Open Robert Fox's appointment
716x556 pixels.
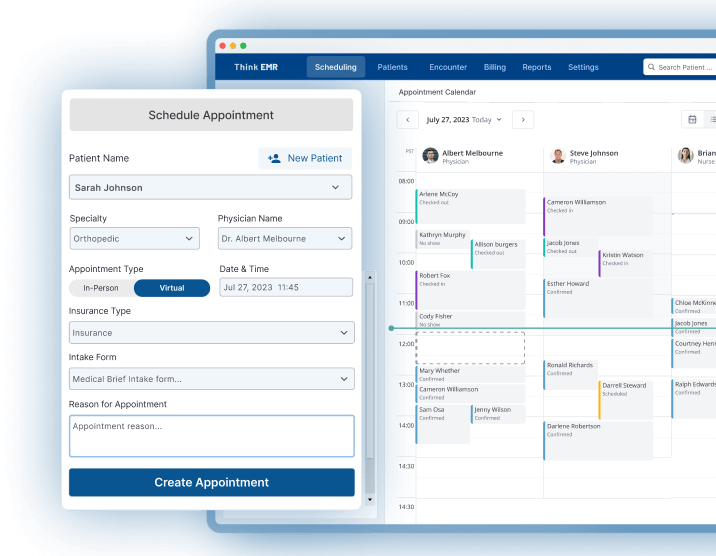click(470, 290)
